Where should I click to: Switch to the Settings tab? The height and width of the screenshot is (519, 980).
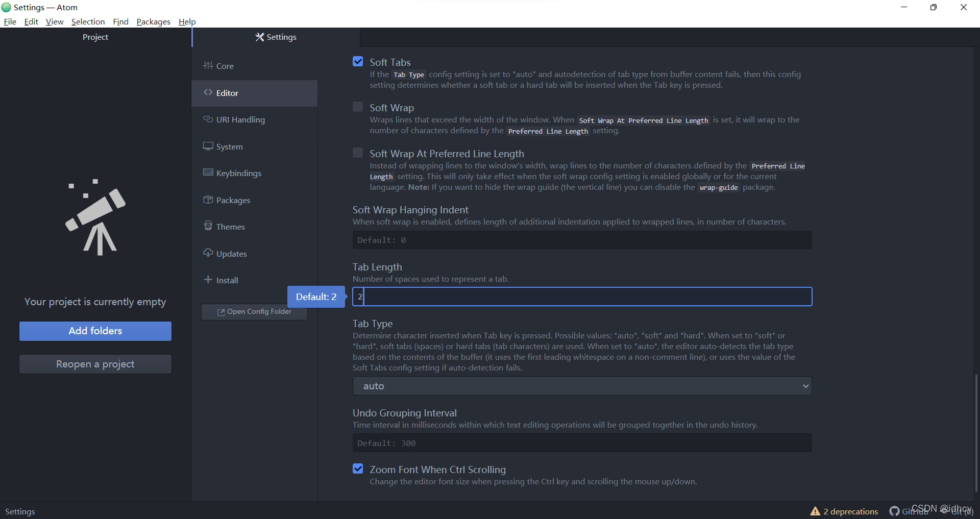point(276,37)
